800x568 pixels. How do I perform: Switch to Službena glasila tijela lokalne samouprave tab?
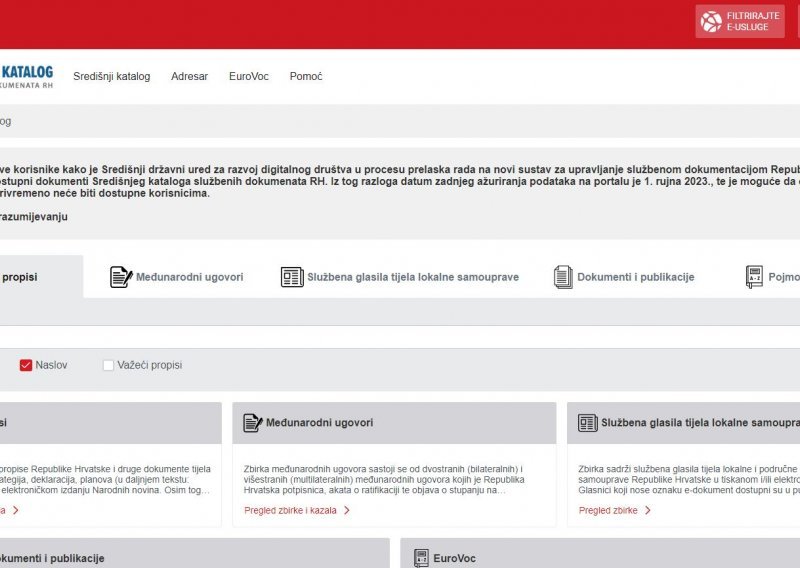click(x=413, y=277)
